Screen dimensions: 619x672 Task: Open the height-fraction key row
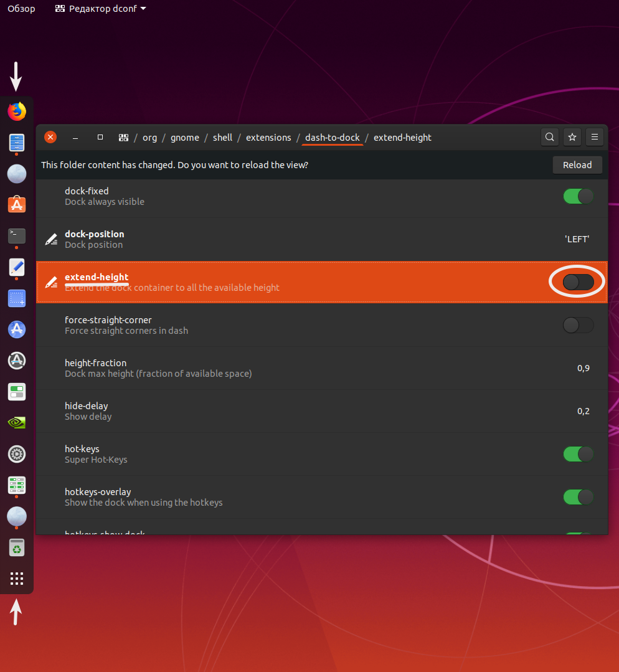click(x=322, y=368)
